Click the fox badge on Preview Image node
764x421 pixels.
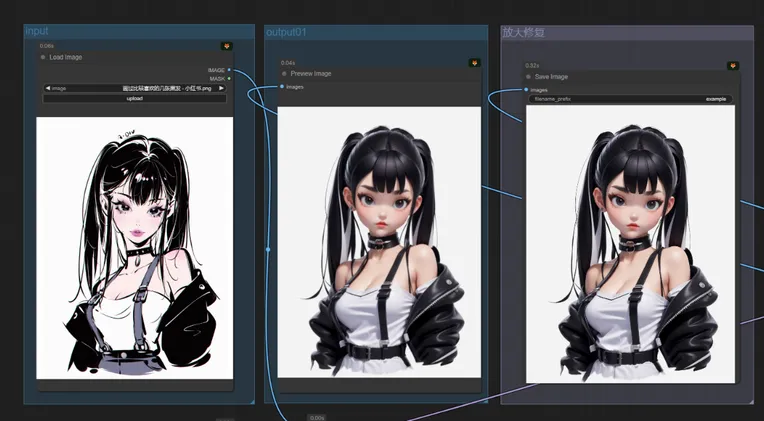(475, 63)
